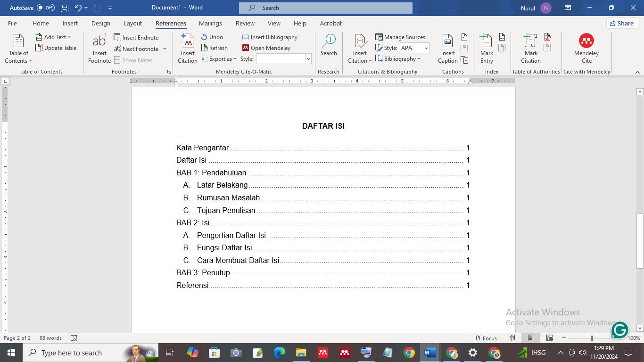Click the title bar Search box
Screen dimensions: 644x362
(326, 8)
